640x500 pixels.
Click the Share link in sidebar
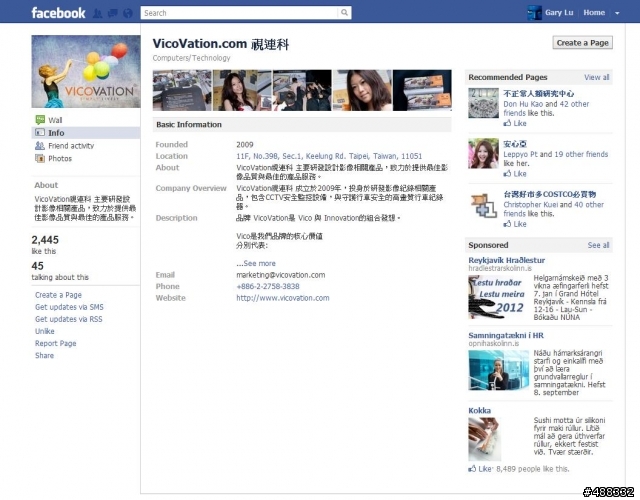point(44,355)
